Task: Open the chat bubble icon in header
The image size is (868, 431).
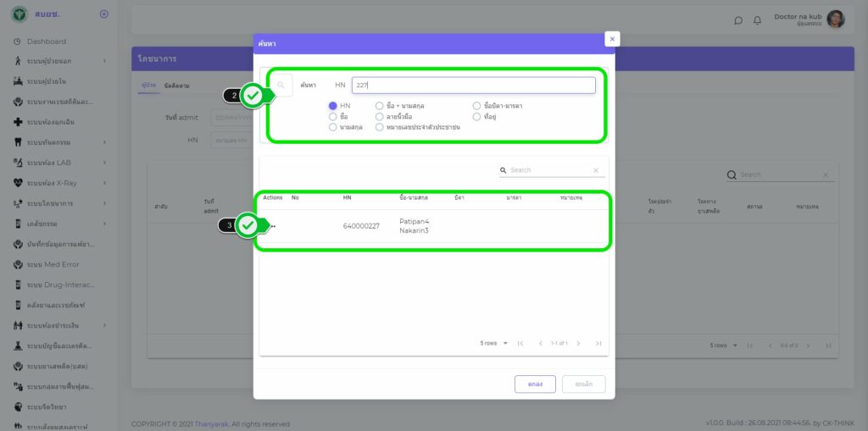Action: pyautogui.click(x=737, y=20)
